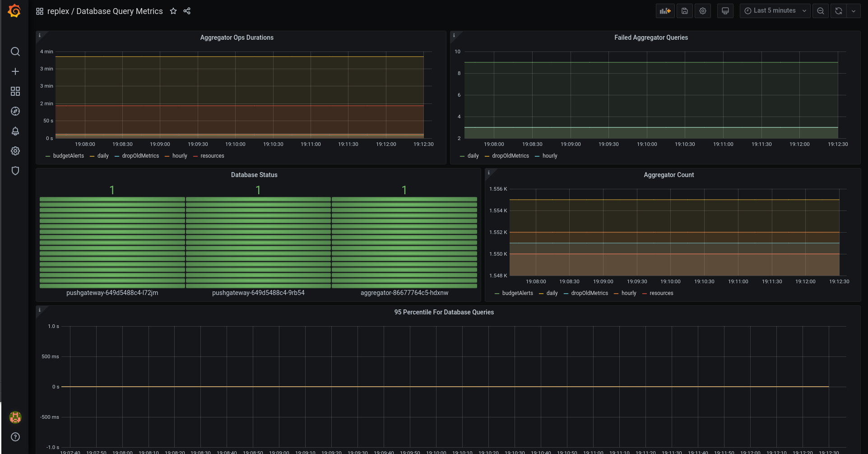Open the search dashboards icon in sidebar

click(x=15, y=51)
